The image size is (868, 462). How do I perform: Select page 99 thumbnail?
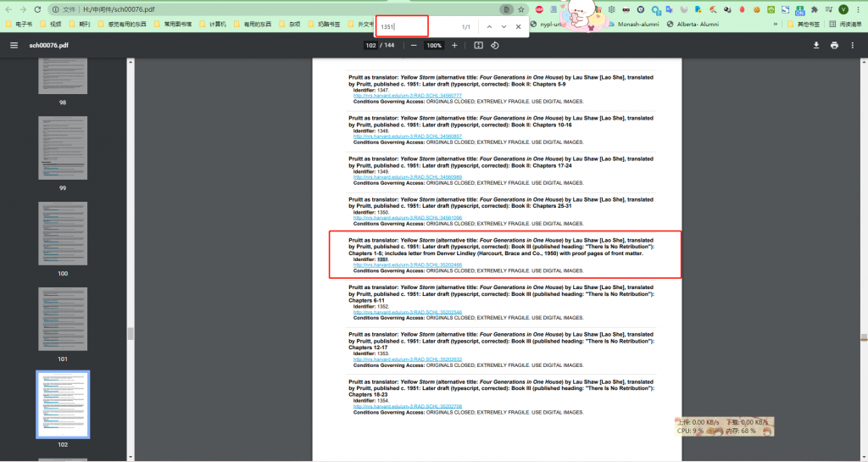pos(63,148)
